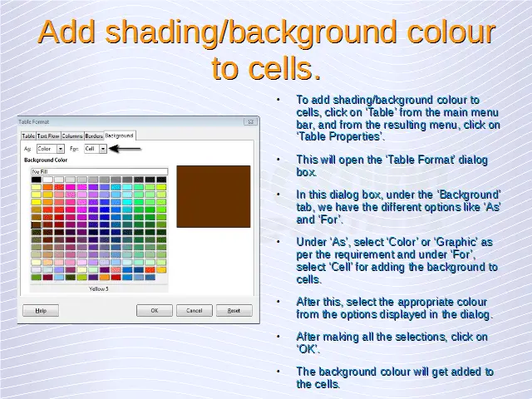Click the Cancel button

194,310
